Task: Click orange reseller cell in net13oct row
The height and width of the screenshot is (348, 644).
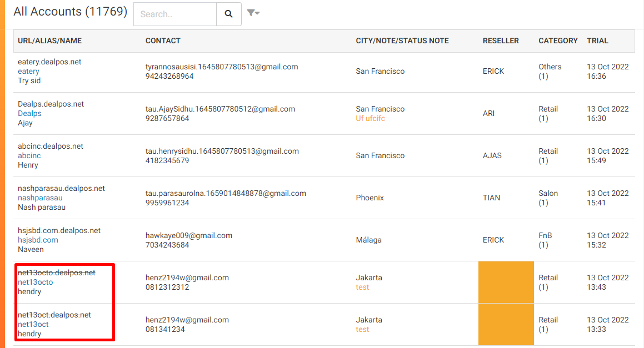Action: [506, 325]
